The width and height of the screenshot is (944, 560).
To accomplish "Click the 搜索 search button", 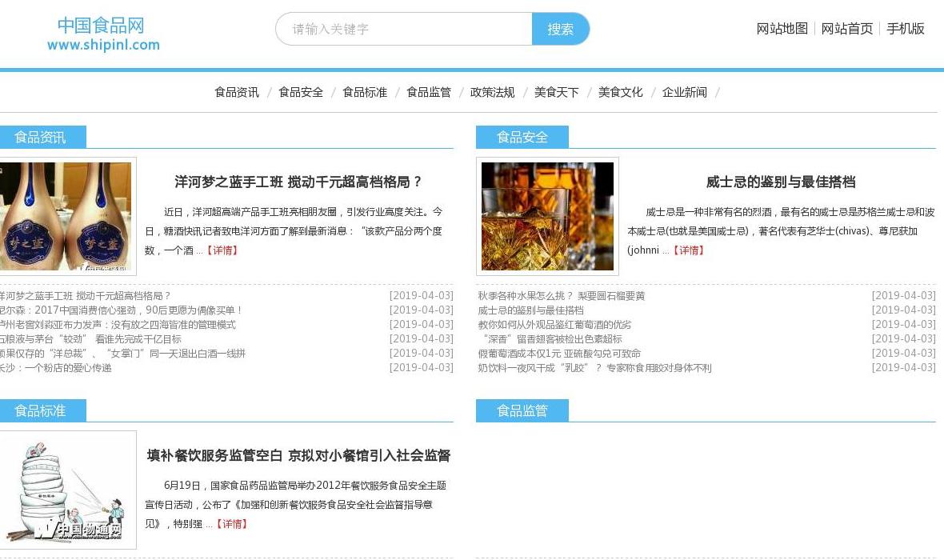I will point(561,29).
